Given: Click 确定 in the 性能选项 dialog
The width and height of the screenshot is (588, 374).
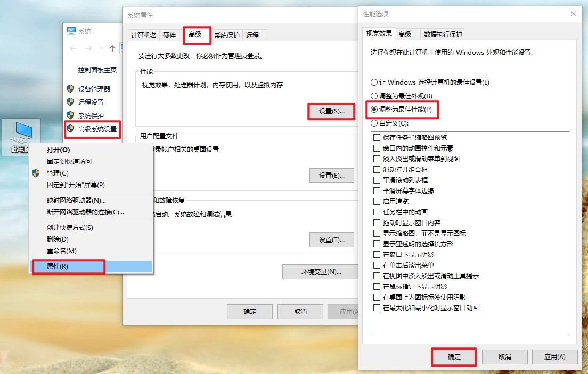Looking at the screenshot, I should coord(453,357).
